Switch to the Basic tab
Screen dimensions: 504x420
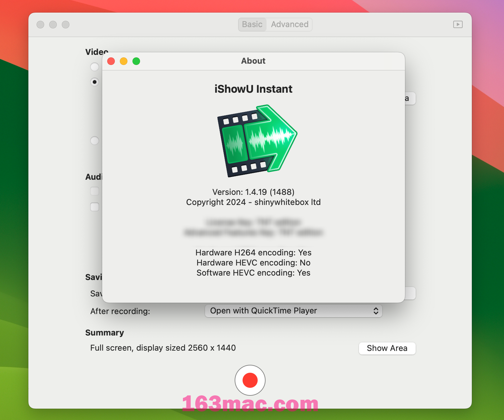click(x=252, y=25)
